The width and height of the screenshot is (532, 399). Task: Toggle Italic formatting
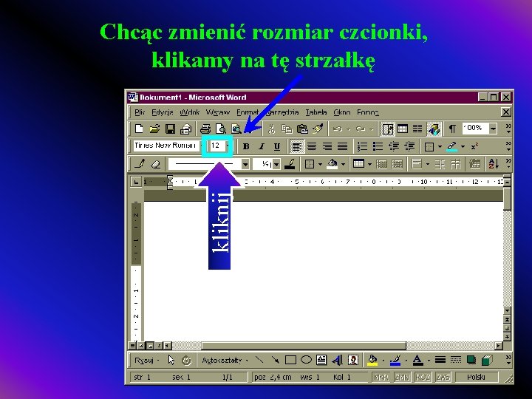pyautogui.click(x=262, y=146)
